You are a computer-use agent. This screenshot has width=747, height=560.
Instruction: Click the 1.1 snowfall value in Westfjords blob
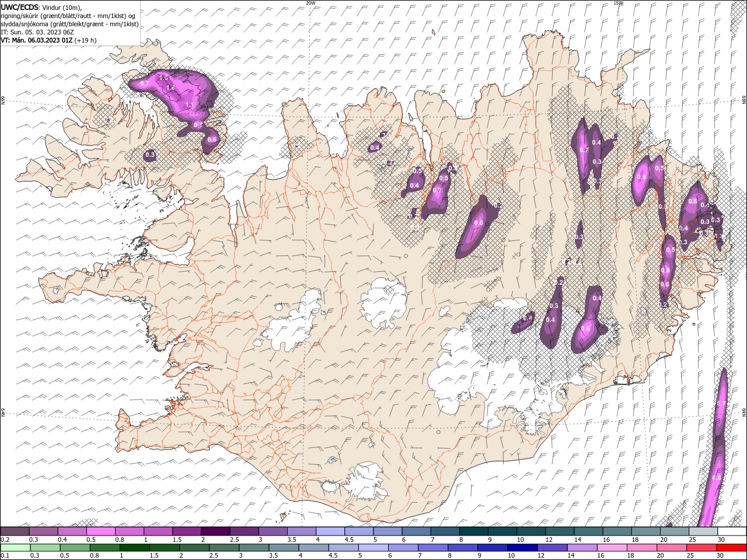(x=190, y=105)
